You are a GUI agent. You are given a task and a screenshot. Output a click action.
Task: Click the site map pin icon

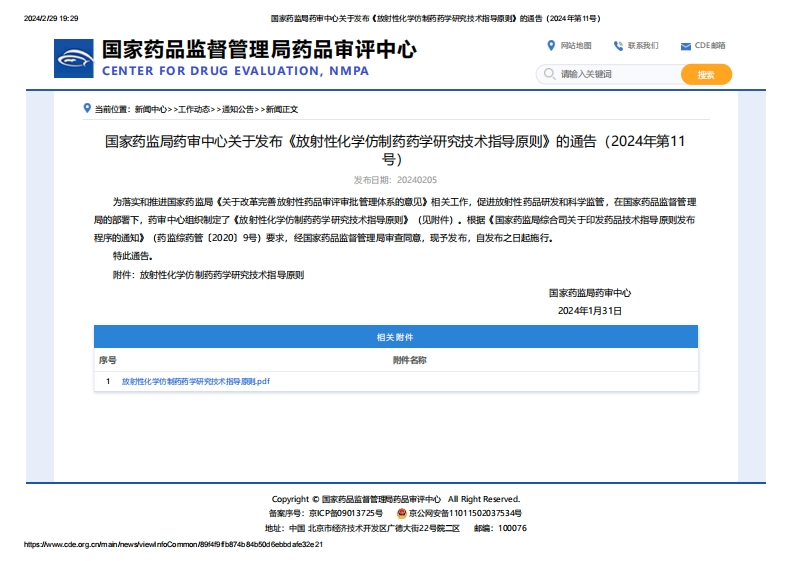551,45
